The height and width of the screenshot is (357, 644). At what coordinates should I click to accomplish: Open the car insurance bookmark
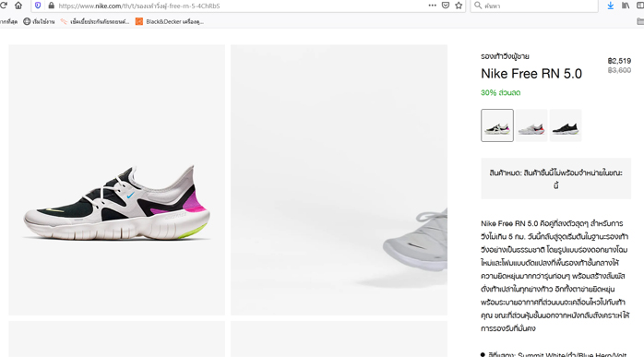(94, 21)
